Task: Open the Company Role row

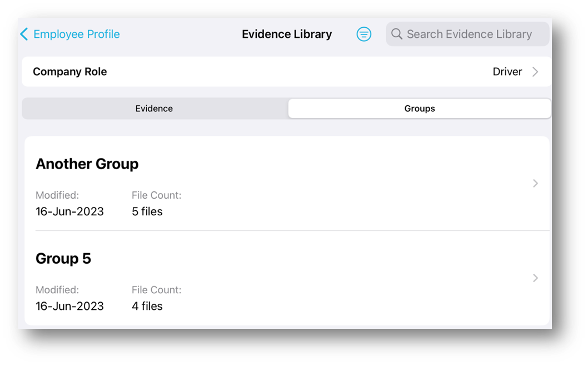Action: pyautogui.click(x=287, y=72)
